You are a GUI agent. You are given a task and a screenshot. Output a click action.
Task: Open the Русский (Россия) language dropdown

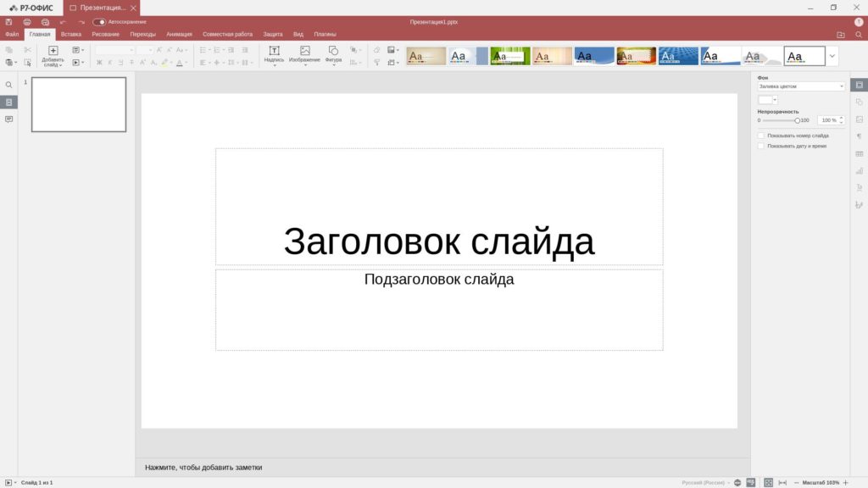(704, 482)
